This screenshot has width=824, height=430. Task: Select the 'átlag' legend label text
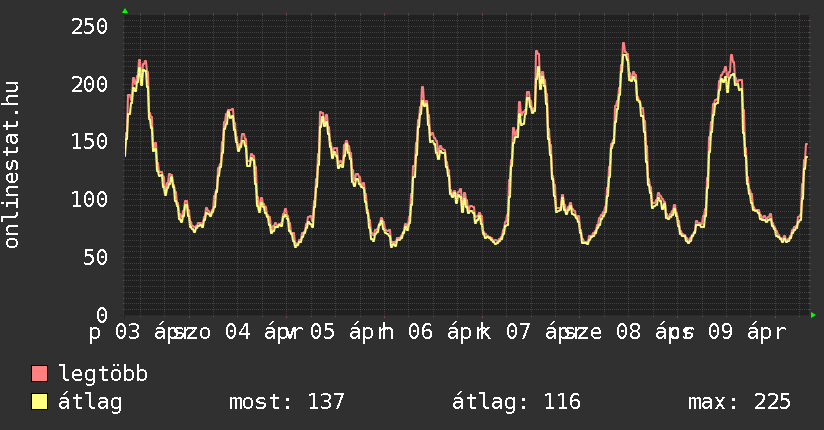[x=91, y=402]
